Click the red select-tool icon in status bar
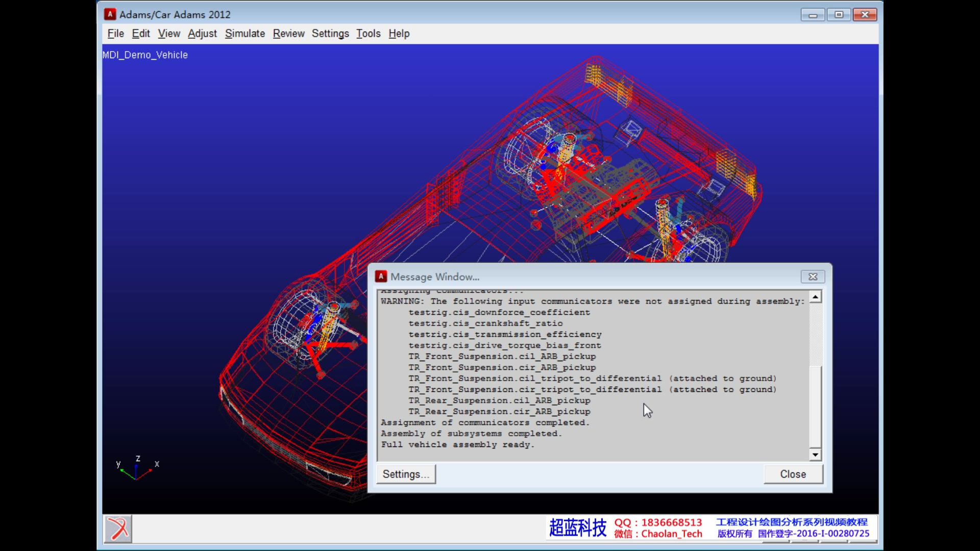The height and width of the screenshot is (551, 980). point(118,529)
